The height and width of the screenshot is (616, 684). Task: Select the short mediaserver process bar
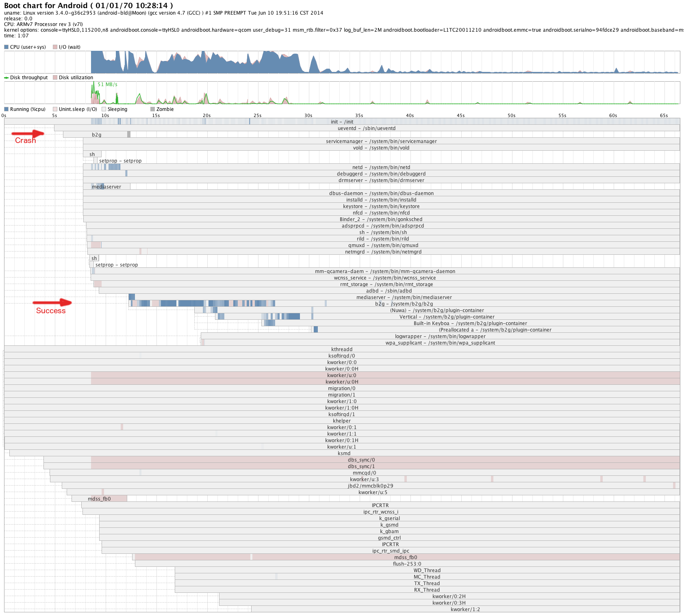click(x=106, y=187)
